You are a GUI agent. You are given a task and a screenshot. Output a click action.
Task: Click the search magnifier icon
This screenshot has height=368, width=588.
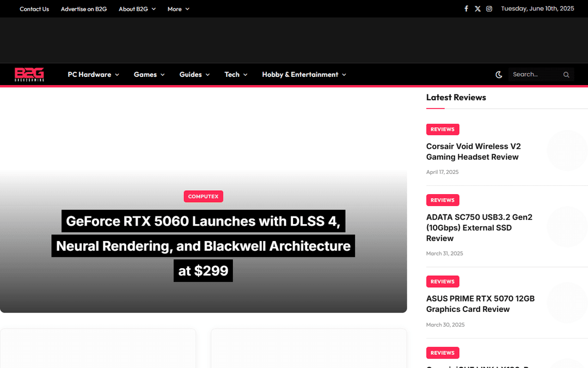pos(566,75)
